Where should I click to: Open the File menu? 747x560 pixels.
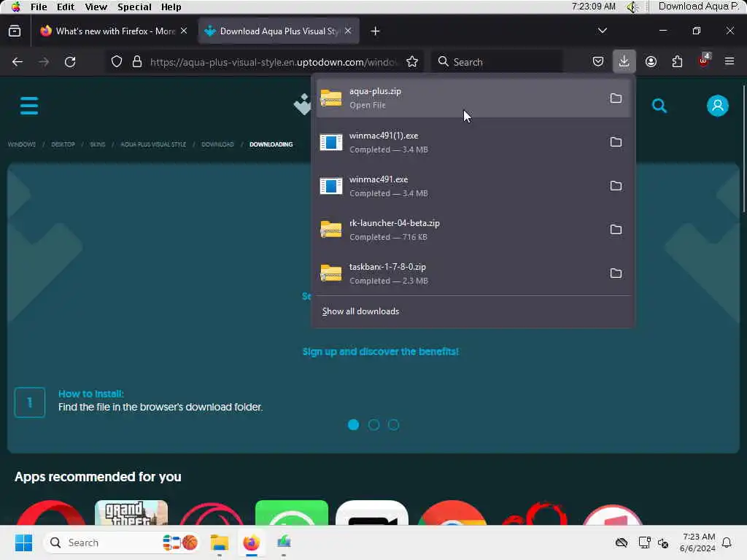pos(39,7)
